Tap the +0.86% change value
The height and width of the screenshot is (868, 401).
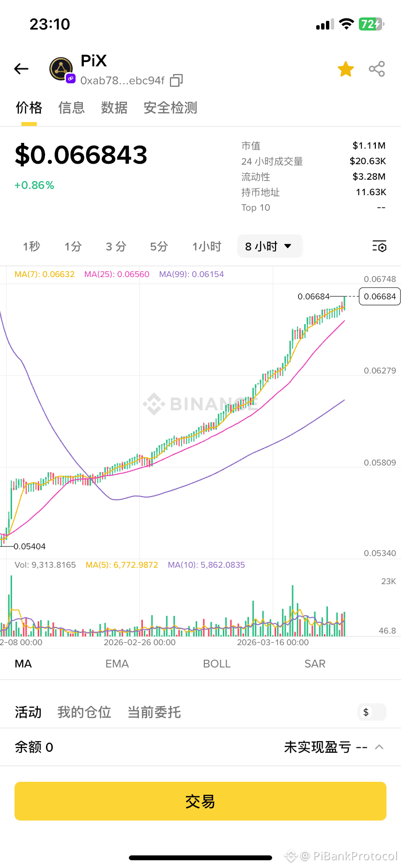[x=34, y=185]
